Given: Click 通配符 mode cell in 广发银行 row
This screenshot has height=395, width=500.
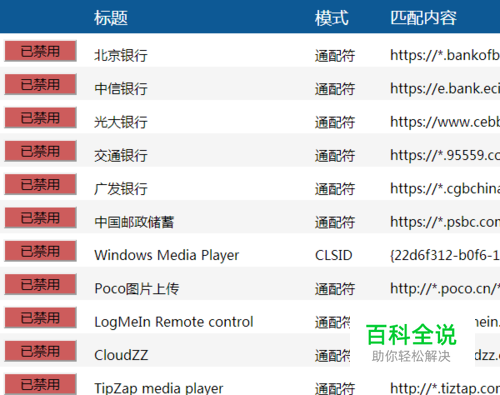Looking at the screenshot, I should 335,189.
